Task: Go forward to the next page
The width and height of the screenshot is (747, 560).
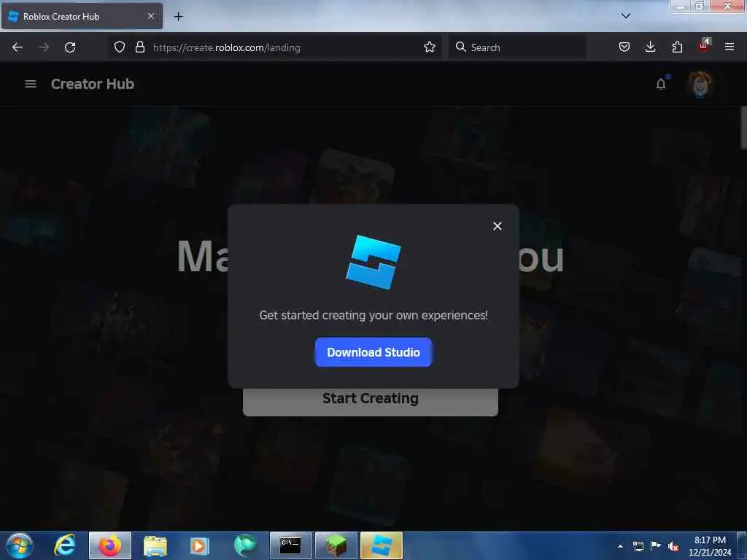Action: (44, 47)
